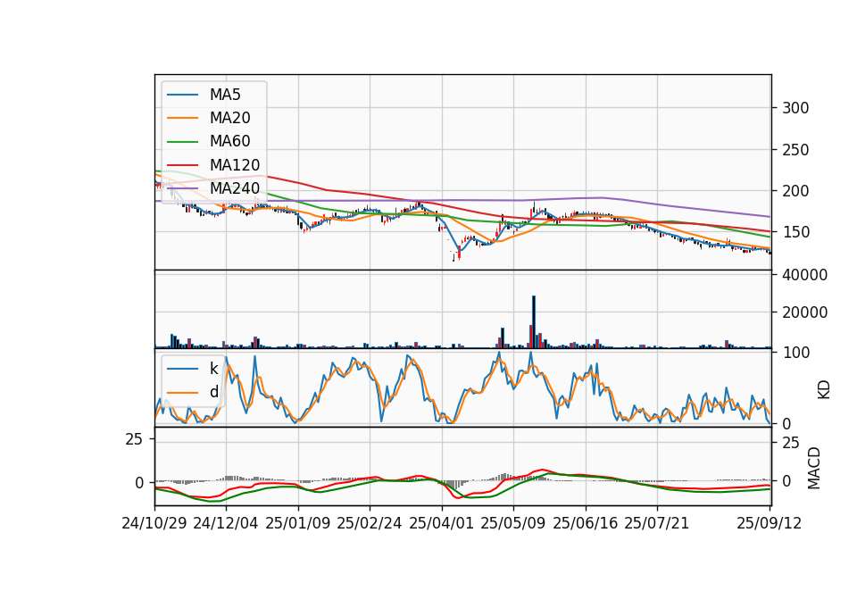Click the MACD axis title

point(814,469)
